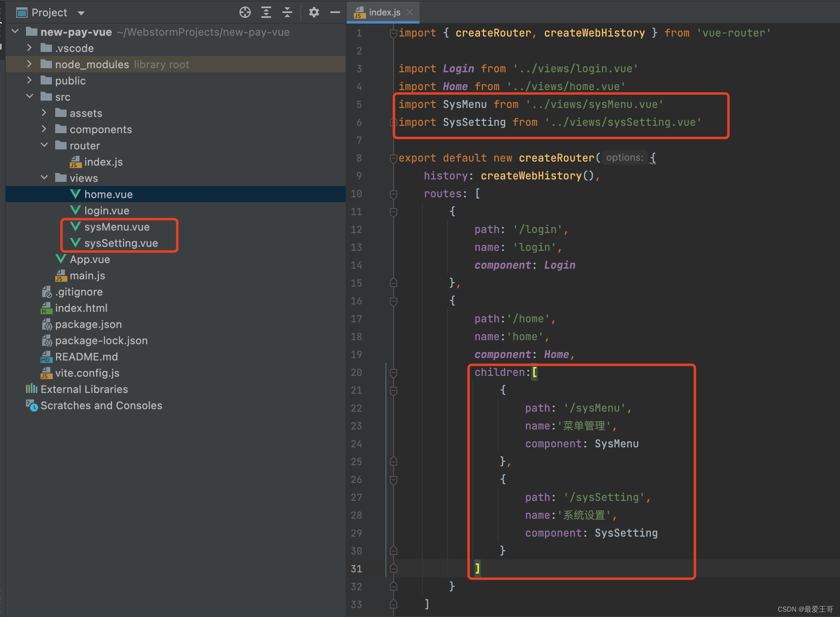
Task: Collapse the router folder
Action: 44,145
